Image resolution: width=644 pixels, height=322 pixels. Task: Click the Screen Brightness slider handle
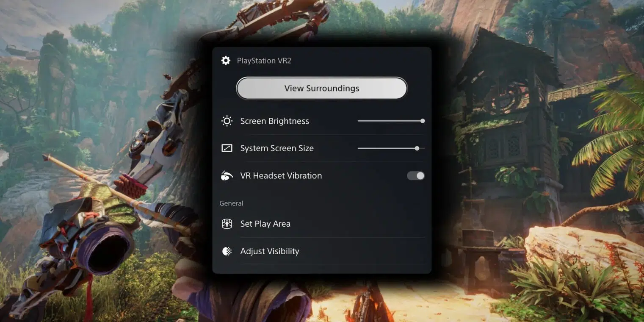423,121
